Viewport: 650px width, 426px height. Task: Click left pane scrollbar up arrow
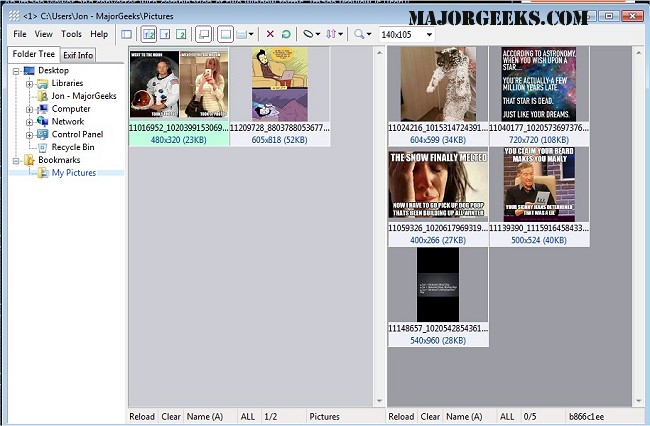coord(379,53)
